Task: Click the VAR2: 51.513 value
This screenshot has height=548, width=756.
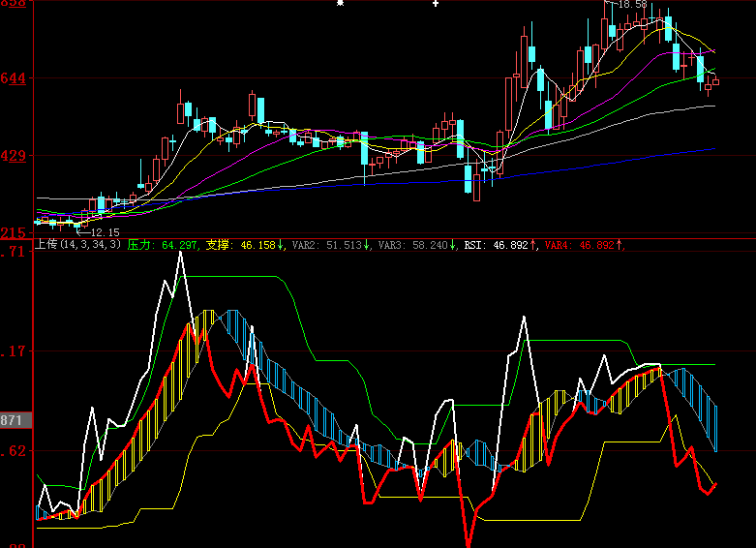Action: 331,245
